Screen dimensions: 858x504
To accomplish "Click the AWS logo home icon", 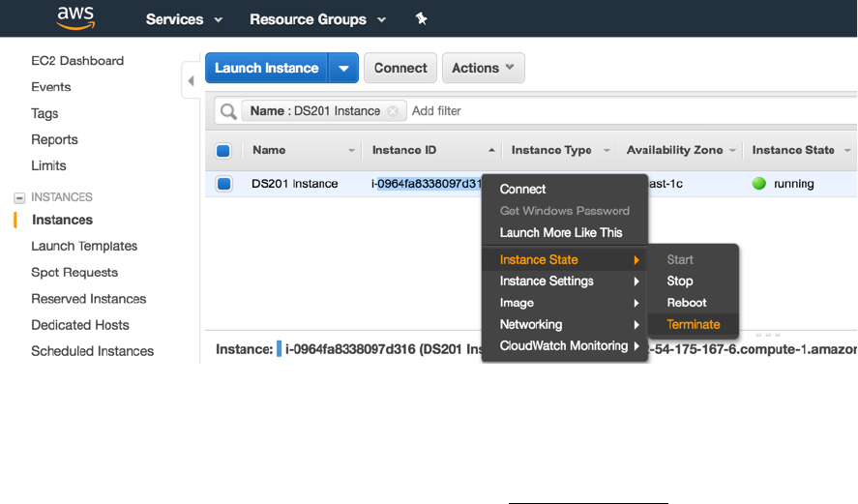I will point(74,18).
